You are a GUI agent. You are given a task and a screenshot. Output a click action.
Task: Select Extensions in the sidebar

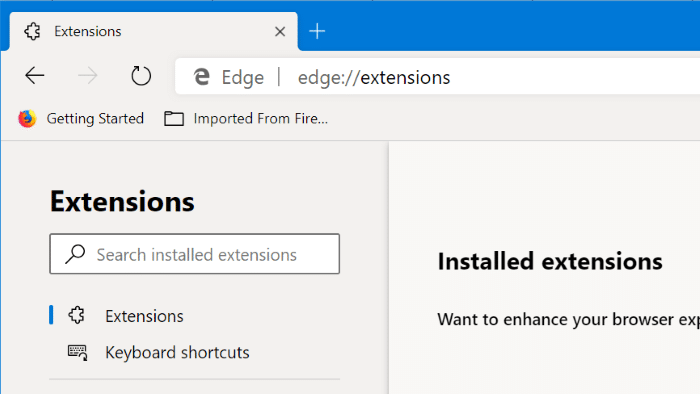coord(144,316)
